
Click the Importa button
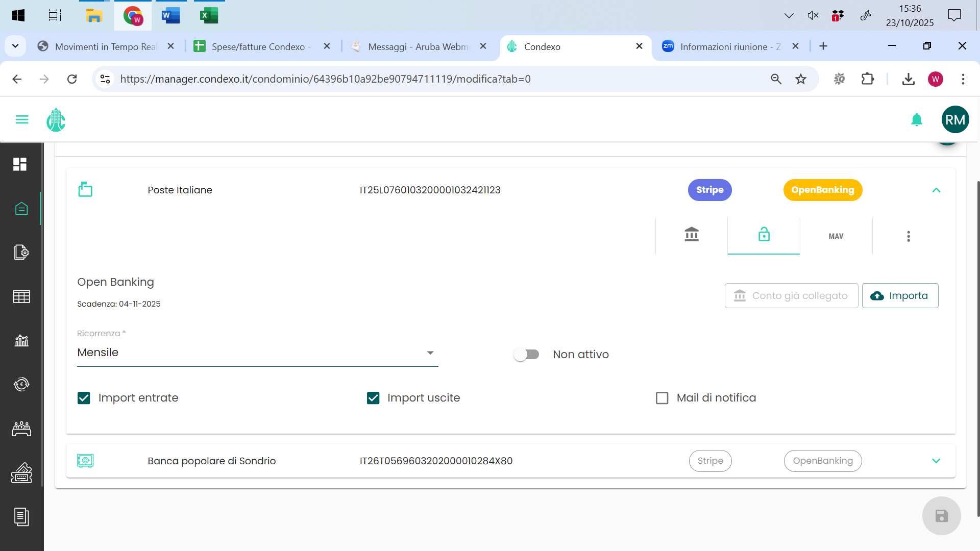pyautogui.click(x=900, y=296)
